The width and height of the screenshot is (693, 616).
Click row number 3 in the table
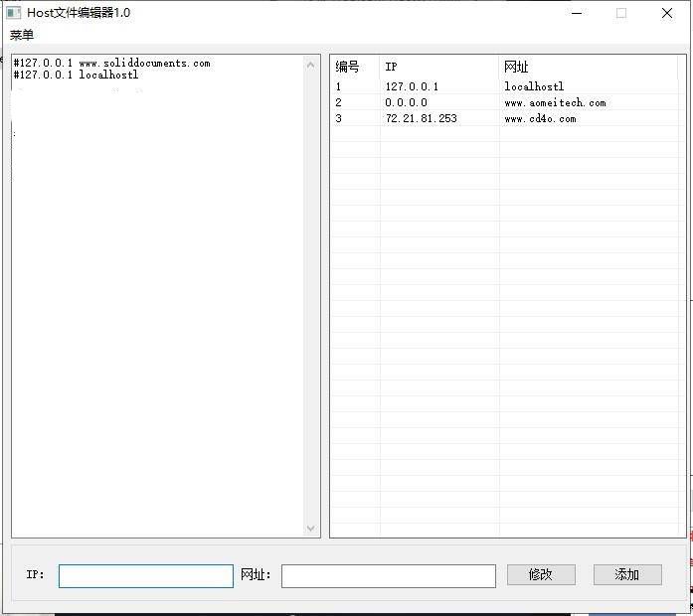338,118
